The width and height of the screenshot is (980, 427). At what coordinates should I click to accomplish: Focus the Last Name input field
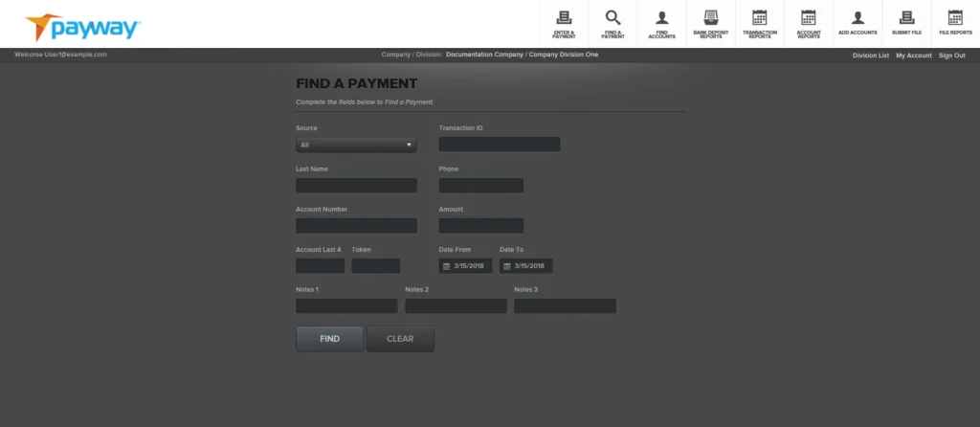point(356,186)
